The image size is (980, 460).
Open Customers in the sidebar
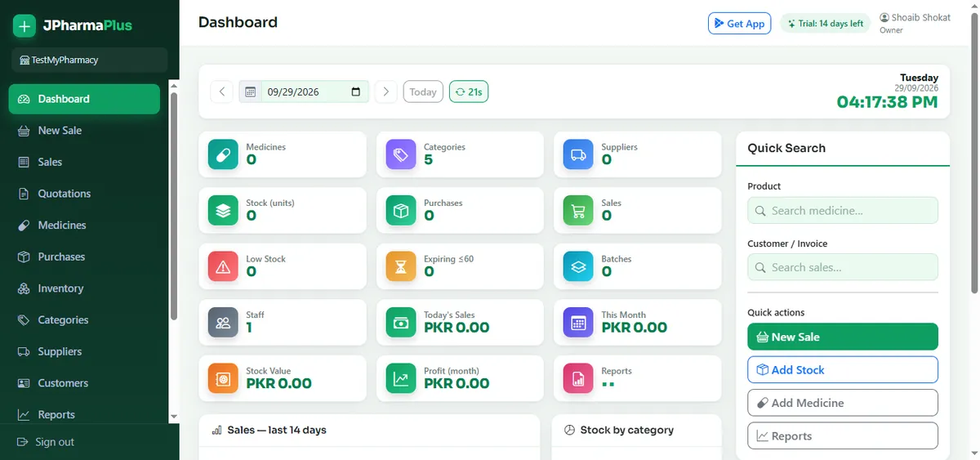(x=84, y=383)
